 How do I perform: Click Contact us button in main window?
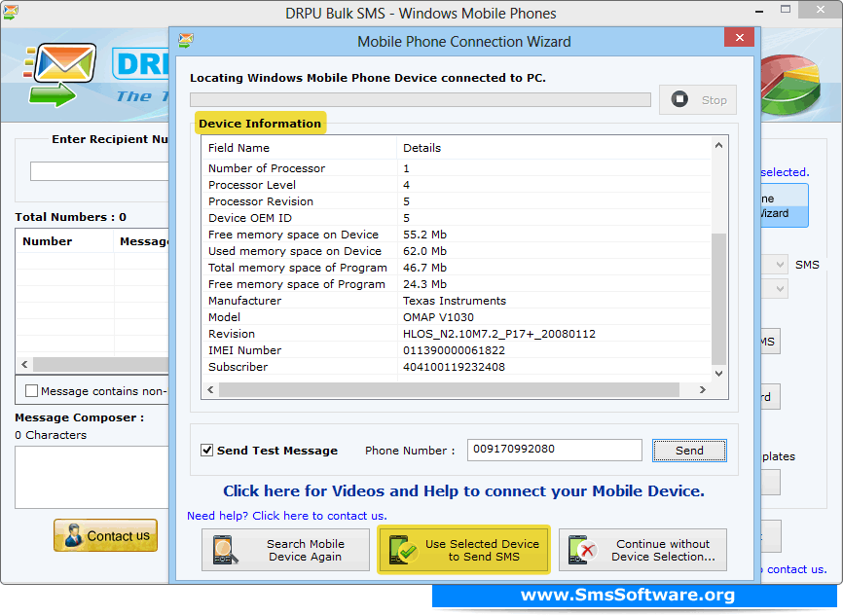[105, 535]
